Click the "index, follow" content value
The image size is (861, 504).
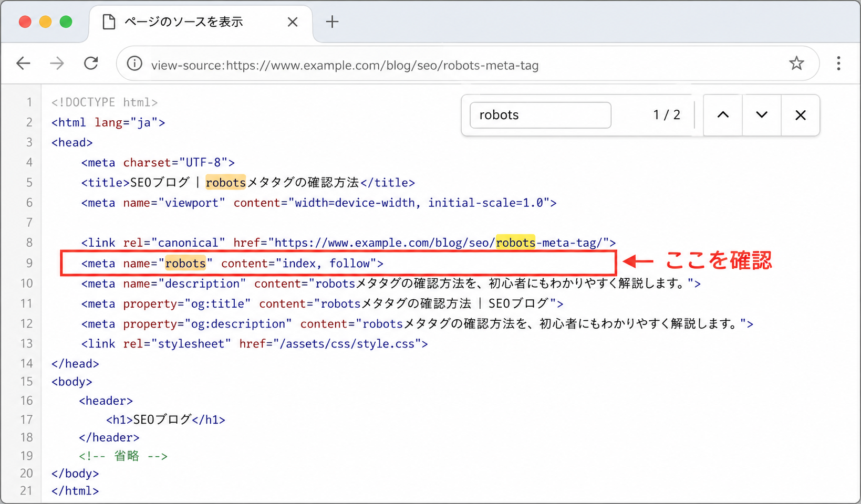coord(327,263)
